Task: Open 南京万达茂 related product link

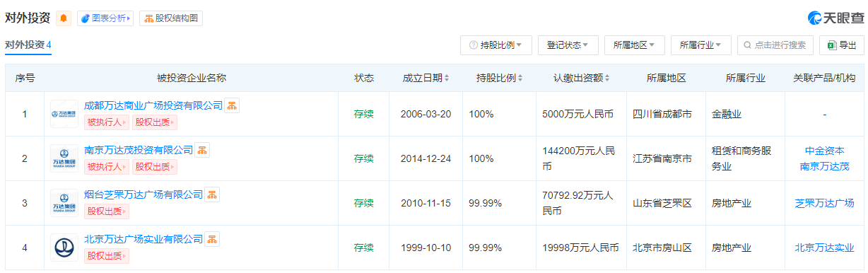Action: click(x=824, y=166)
